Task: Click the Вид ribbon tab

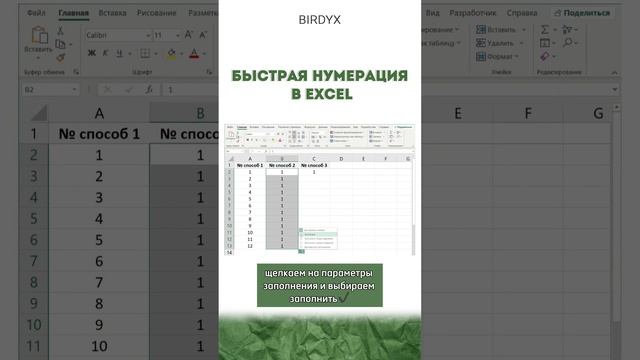Action: pos(433,13)
